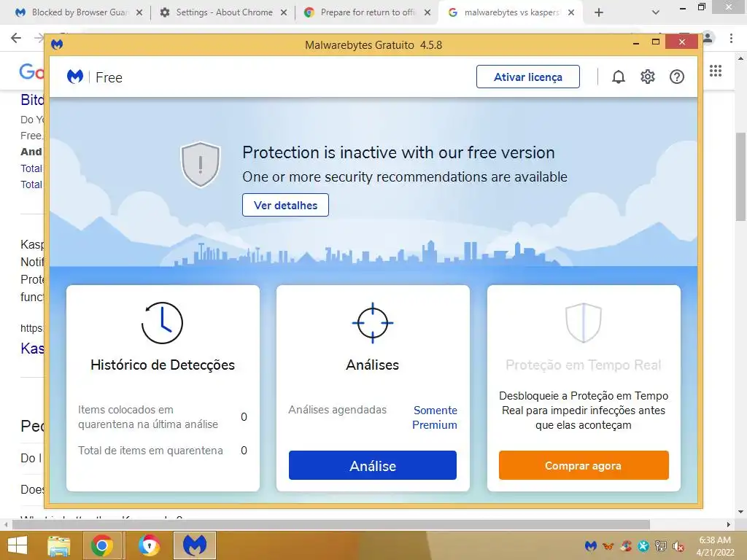Open Windows Start button
This screenshot has height=560, width=747.
[x=18, y=545]
